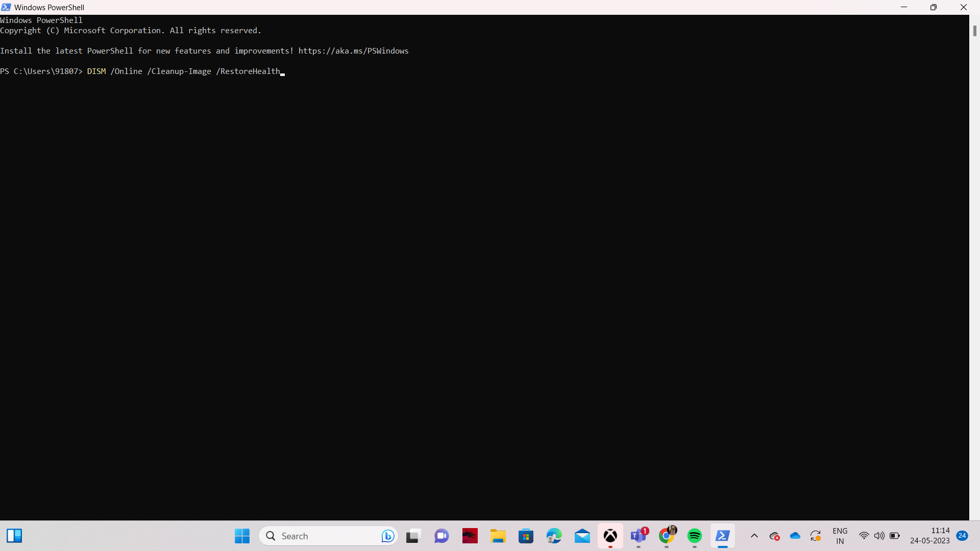The image size is (980, 551).
Task: Open Spotify from the taskbar
Action: 695,536
